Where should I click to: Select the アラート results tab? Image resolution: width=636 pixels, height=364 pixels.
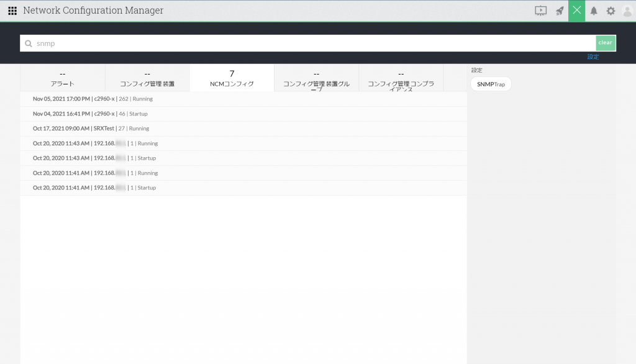(63, 78)
